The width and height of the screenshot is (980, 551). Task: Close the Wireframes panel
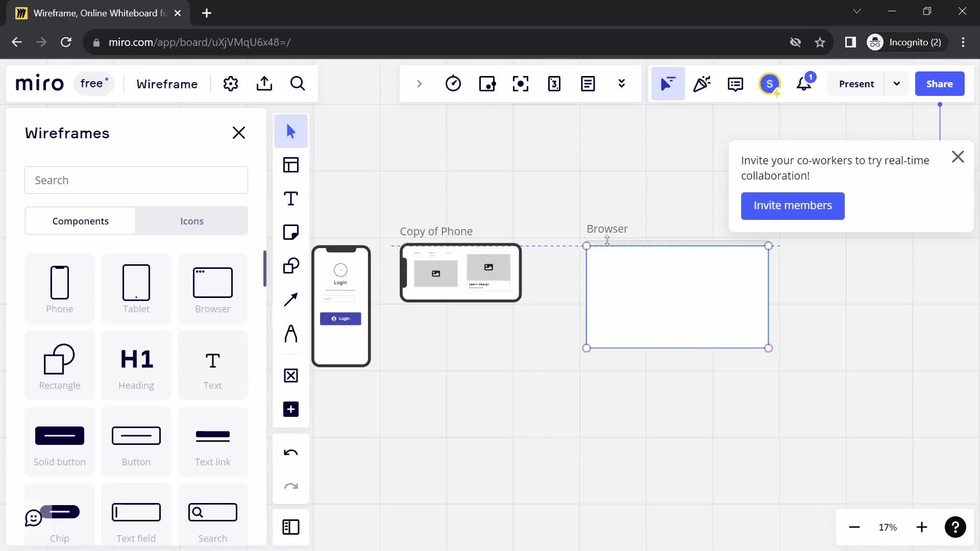pos(238,133)
